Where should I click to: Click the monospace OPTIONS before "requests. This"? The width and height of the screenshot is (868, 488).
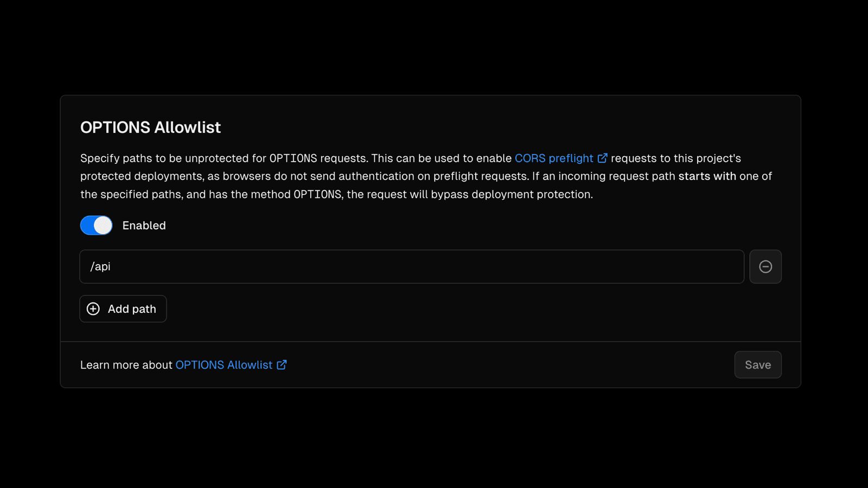(x=293, y=158)
